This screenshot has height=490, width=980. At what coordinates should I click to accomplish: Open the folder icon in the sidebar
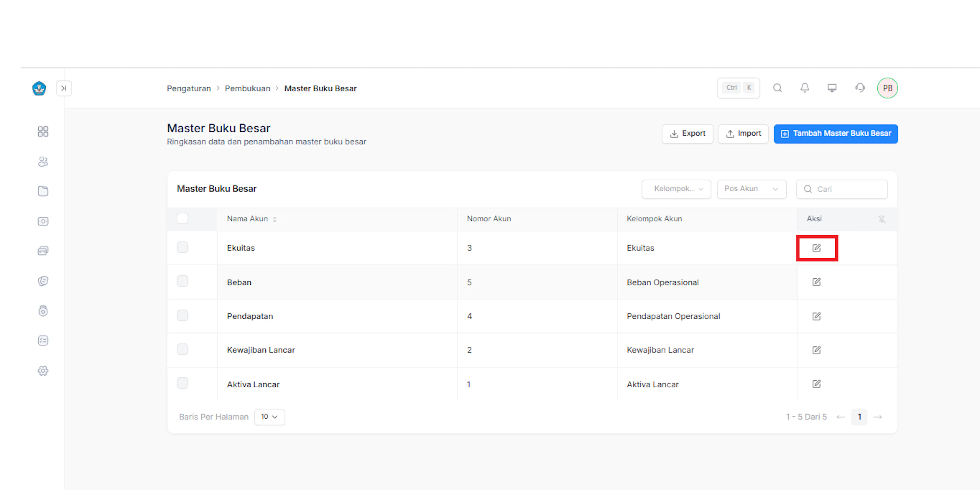point(43,191)
